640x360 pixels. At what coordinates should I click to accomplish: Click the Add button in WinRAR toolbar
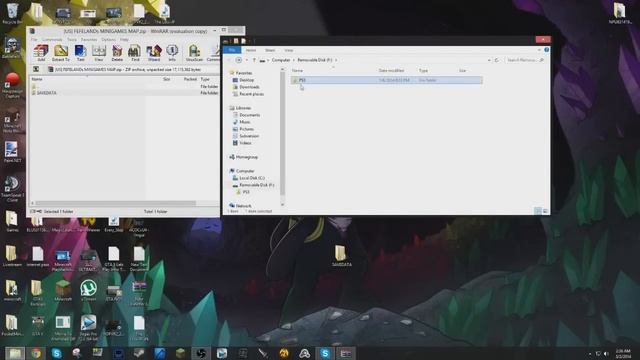click(x=41, y=53)
